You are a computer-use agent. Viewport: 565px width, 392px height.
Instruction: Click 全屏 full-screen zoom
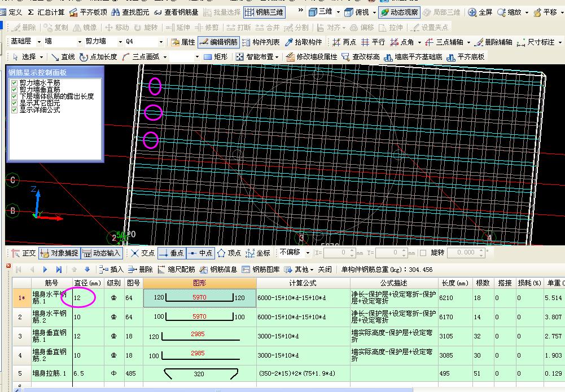[480, 12]
